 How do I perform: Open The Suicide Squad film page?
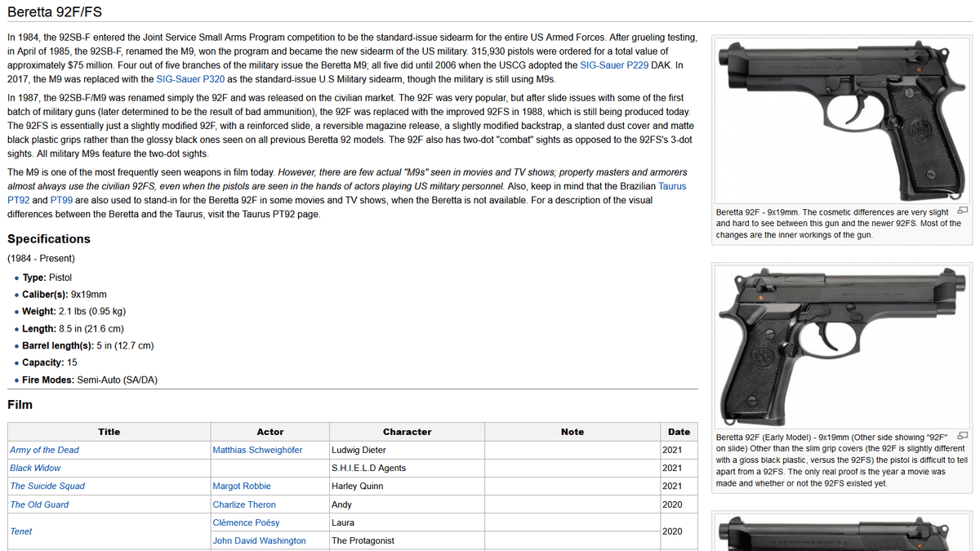[47, 486]
